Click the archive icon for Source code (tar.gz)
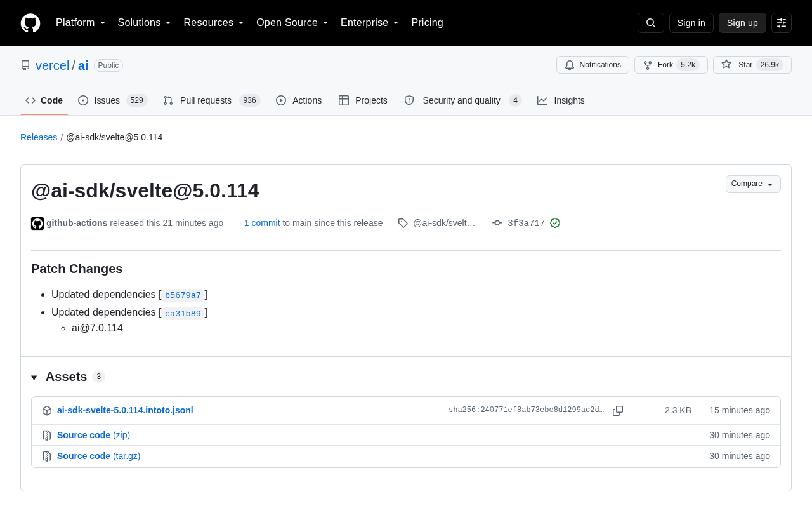The width and height of the screenshot is (812, 508). [x=47, y=457]
